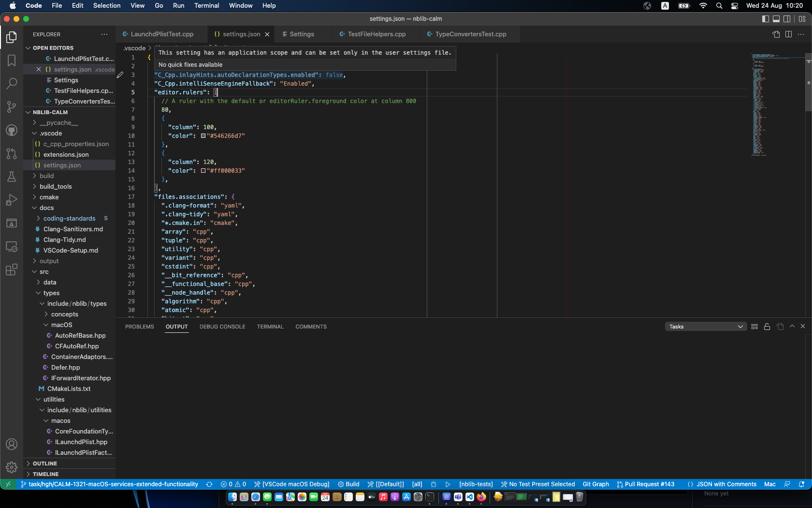Open the Tasks output channel dropdown

point(705,327)
